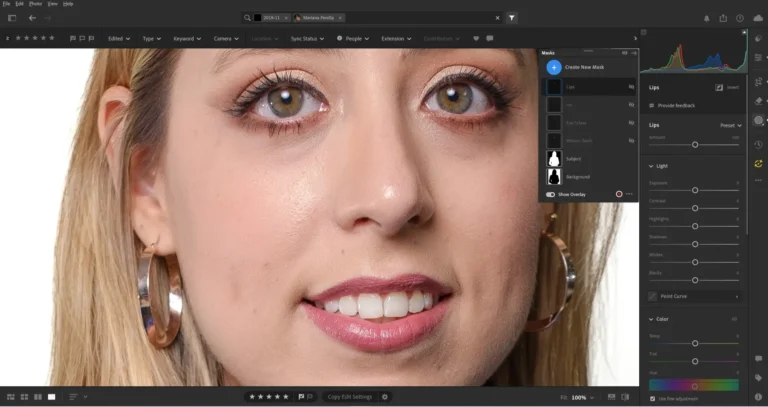Click the filter funnel icon
The image size is (768, 407).
click(x=511, y=18)
